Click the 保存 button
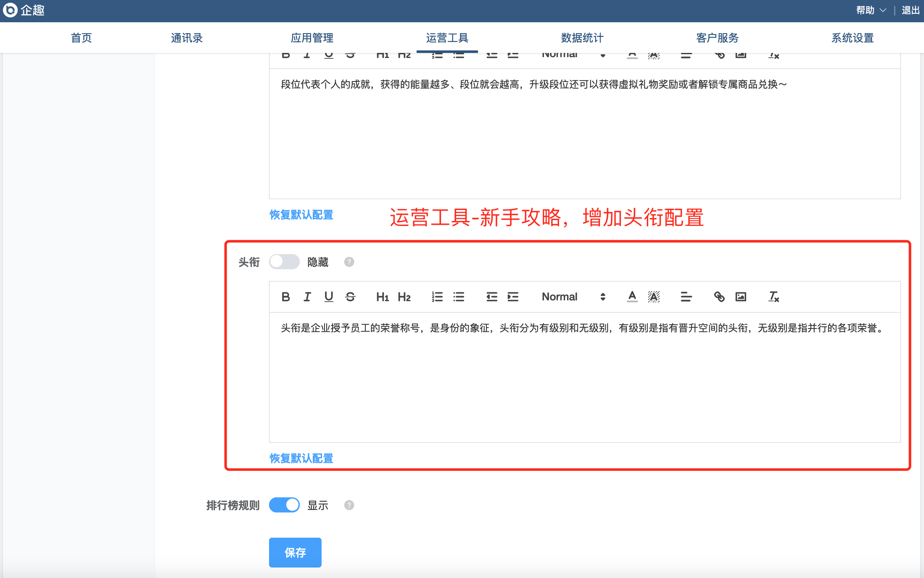This screenshot has width=924, height=578. (295, 552)
